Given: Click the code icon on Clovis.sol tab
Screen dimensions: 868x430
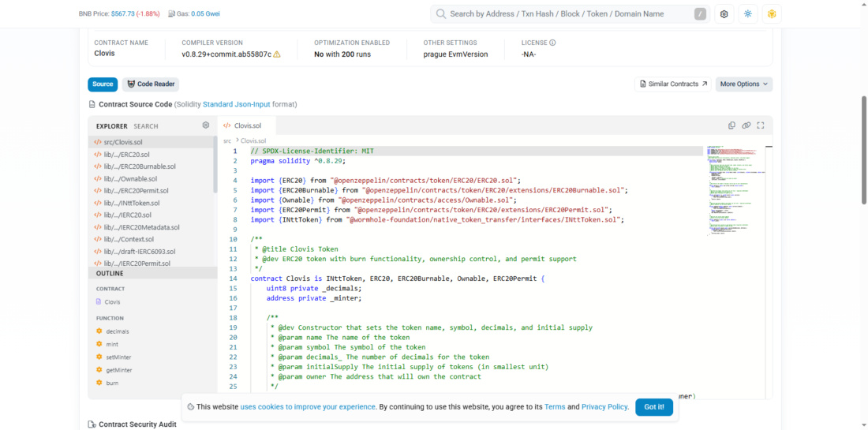Looking at the screenshot, I should click(x=227, y=125).
